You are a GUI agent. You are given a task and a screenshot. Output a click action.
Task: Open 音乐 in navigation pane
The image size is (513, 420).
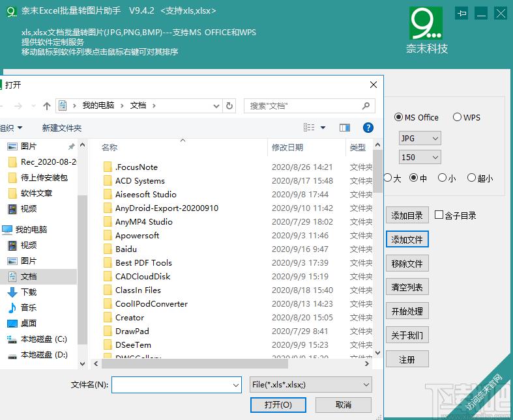pos(22,307)
